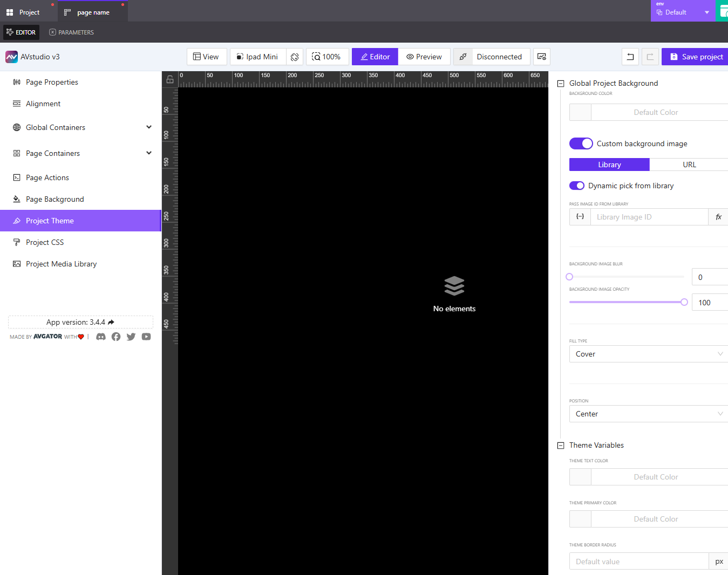Image resolution: width=728 pixels, height=575 pixels.
Task: Click the undo arrow icon
Action: click(x=630, y=57)
